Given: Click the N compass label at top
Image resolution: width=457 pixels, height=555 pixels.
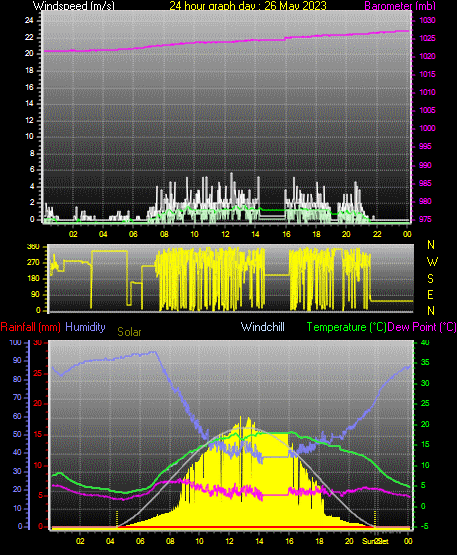Looking at the screenshot, I should coord(431,245).
